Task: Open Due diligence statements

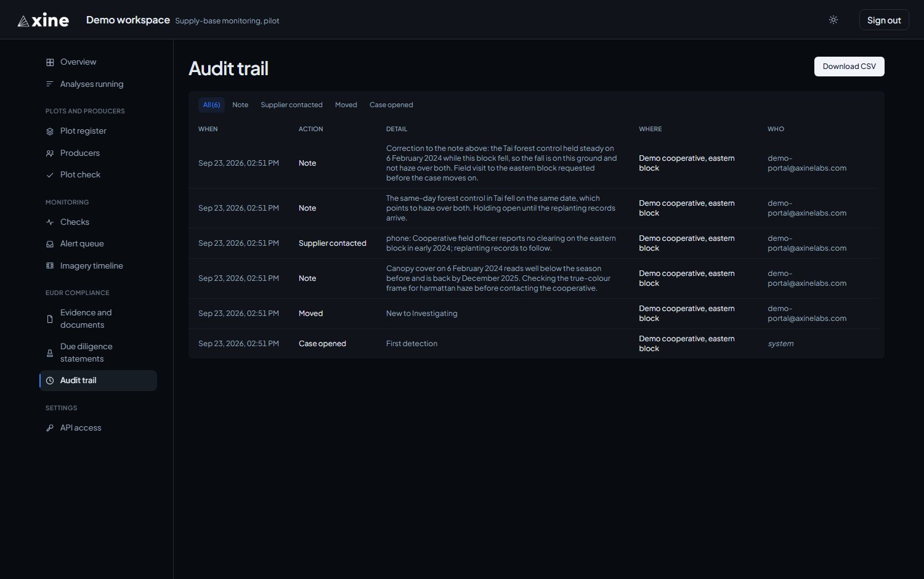Action: [98, 353]
